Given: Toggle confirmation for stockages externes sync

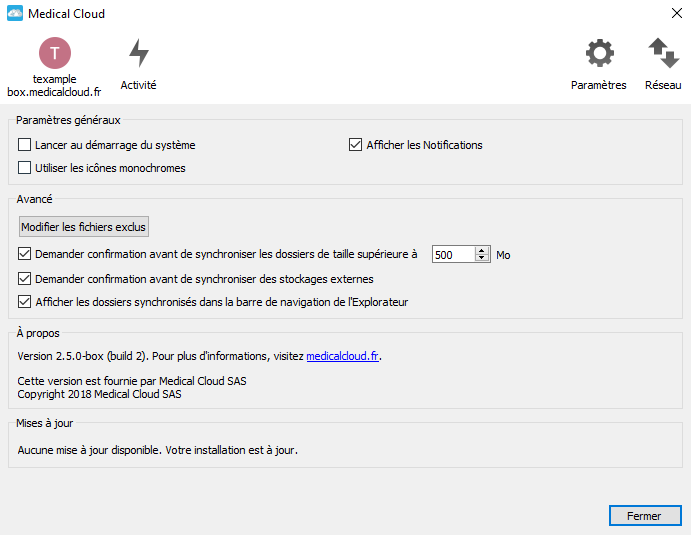Looking at the screenshot, I should coord(25,279).
